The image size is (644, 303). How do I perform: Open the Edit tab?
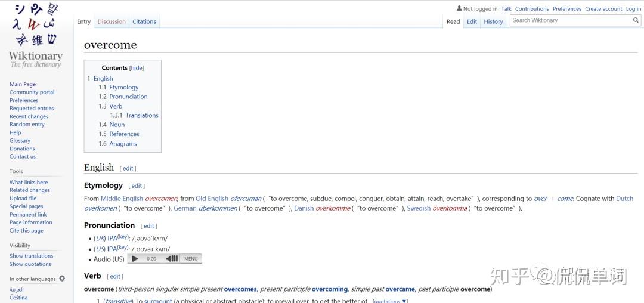pos(472,21)
